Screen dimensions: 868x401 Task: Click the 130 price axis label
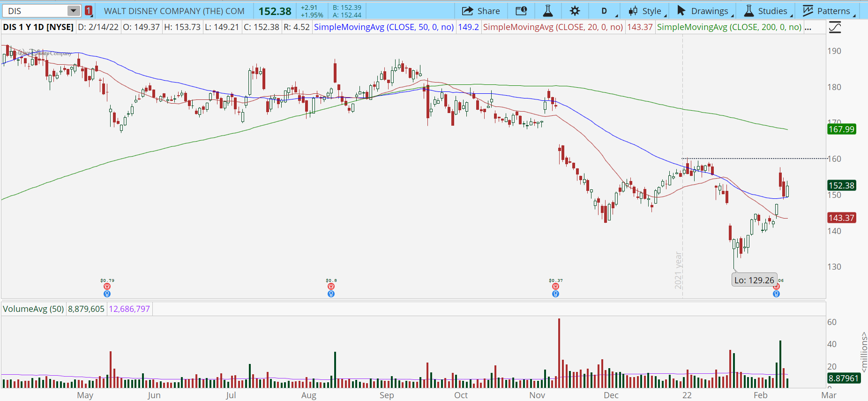(x=834, y=267)
